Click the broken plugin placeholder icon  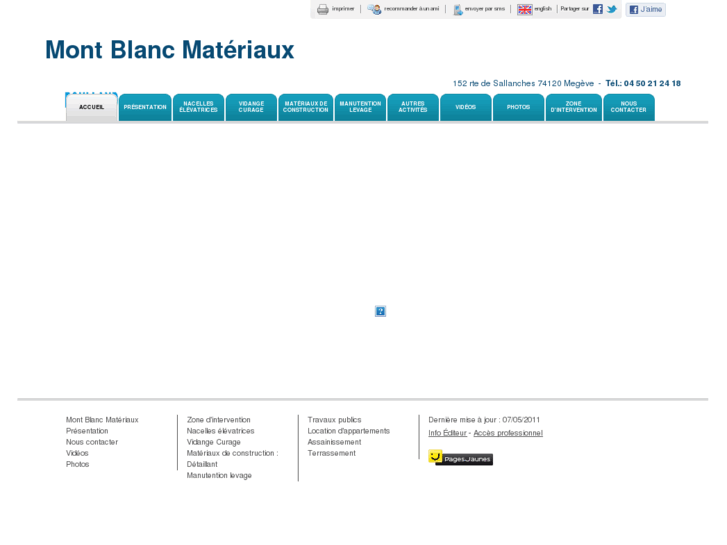point(380,311)
